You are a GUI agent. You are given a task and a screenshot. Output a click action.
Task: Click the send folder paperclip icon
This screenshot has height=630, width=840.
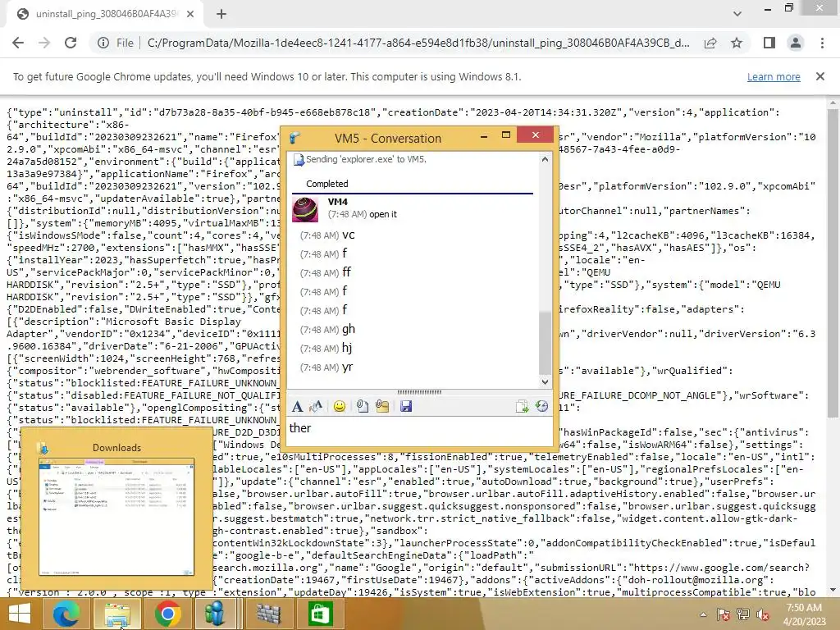(x=382, y=407)
